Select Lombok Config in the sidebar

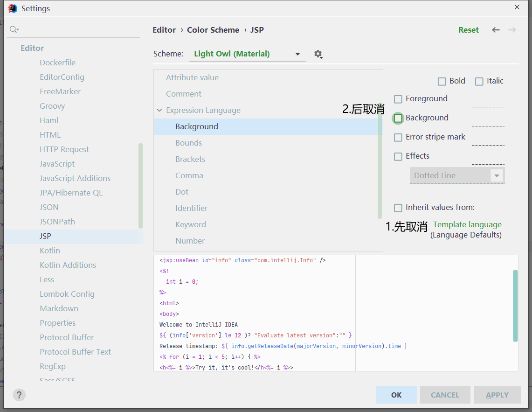click(67, 294)
